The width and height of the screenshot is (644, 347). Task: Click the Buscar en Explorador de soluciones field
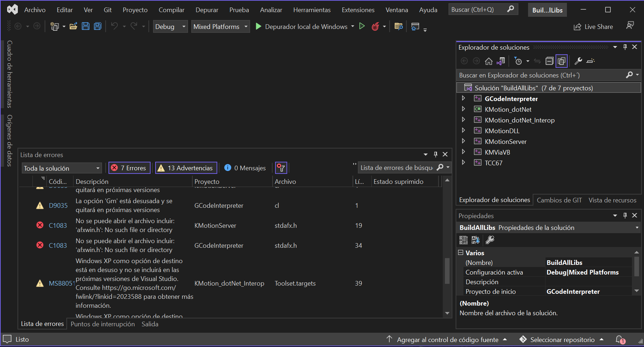click(541, 75)
